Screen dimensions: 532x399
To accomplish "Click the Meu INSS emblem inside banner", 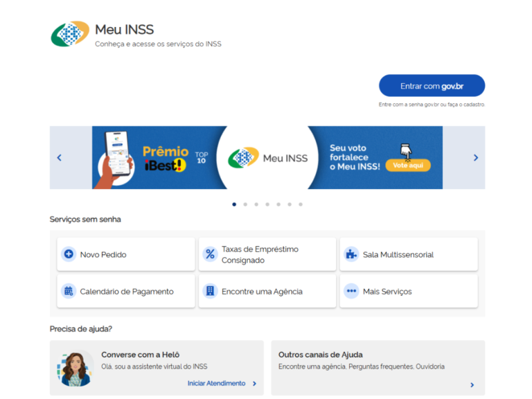I will click(x=244, y=158).
